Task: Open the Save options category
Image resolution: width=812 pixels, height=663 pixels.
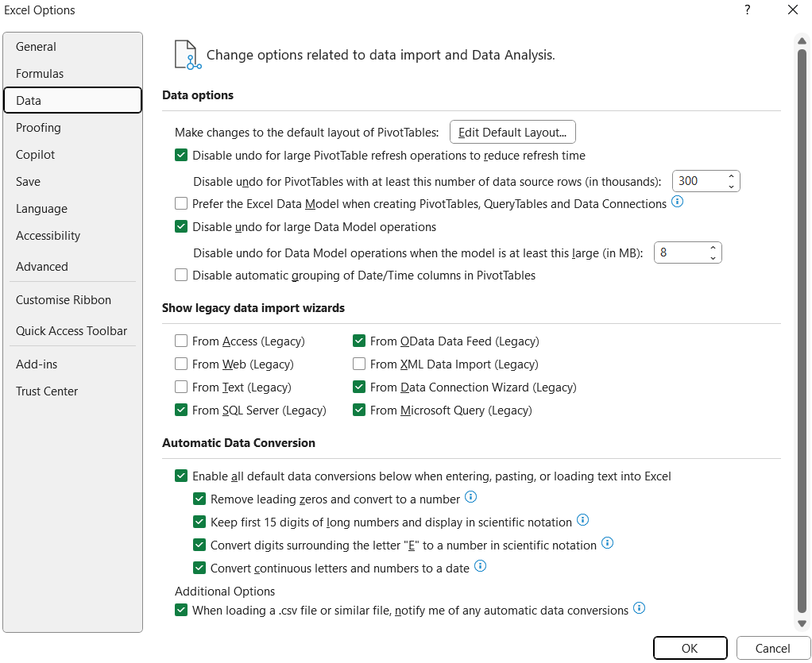Action: coord(72,181)
